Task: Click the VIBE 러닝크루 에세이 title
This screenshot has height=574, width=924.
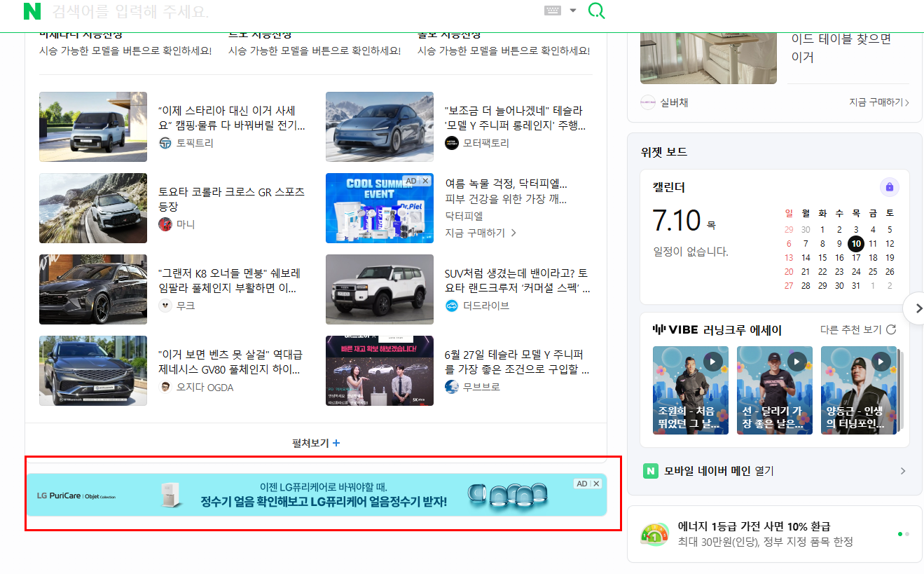Action: click(x=717, y=330)
